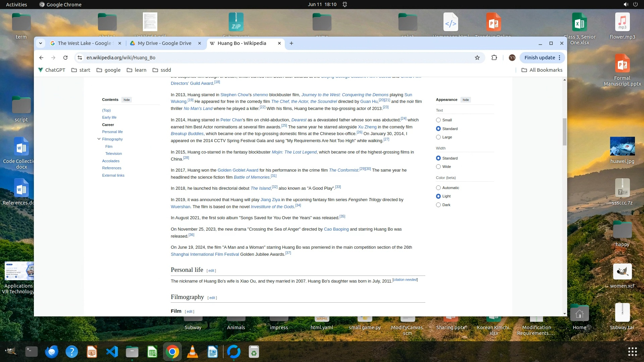Open the Extensions puzzle icon

(x=494, y=58)
